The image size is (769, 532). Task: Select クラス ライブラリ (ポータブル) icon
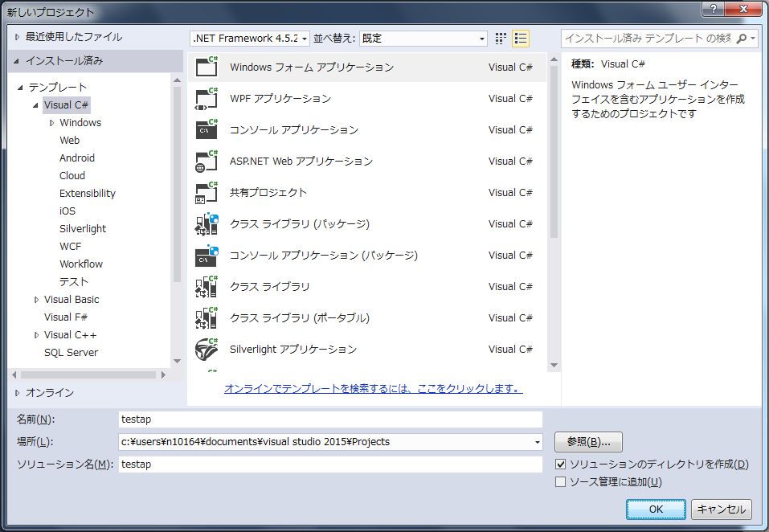pos(207,317)
